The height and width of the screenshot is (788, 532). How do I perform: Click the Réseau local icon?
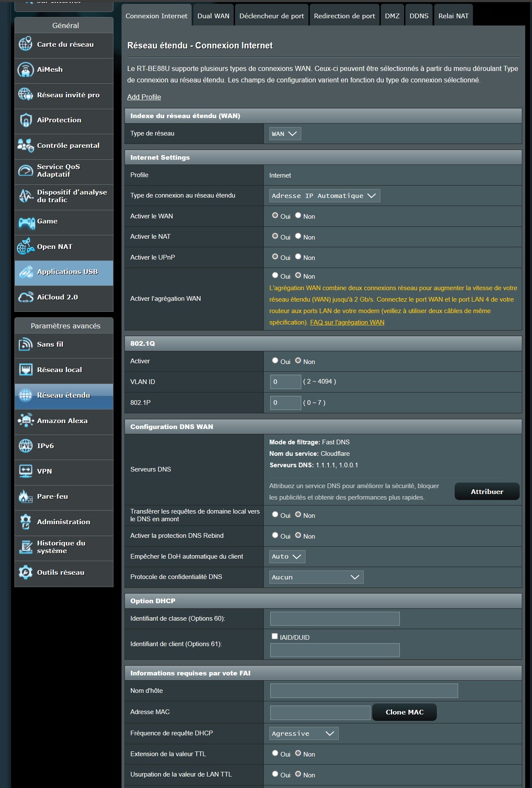pyautogui.click(x=25, y=370)
